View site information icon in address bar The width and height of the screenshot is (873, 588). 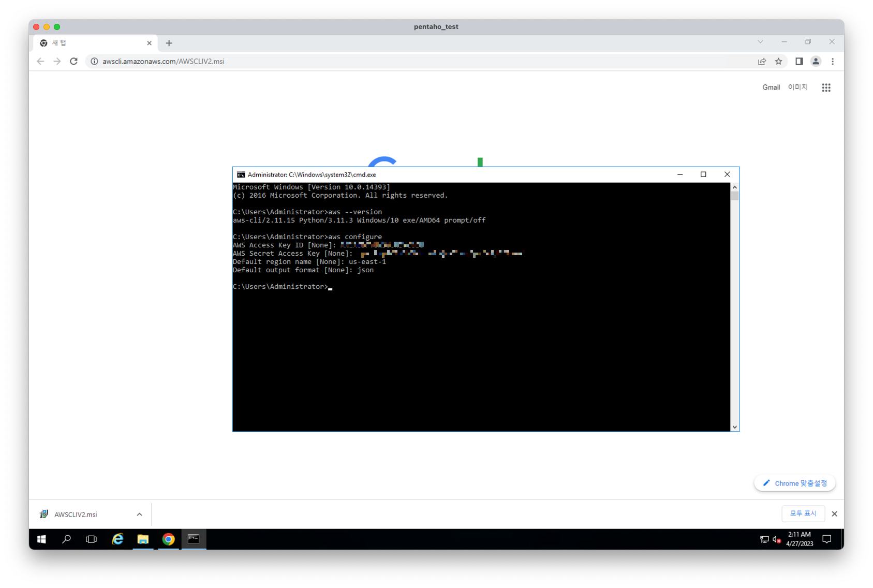click(94, 61)
